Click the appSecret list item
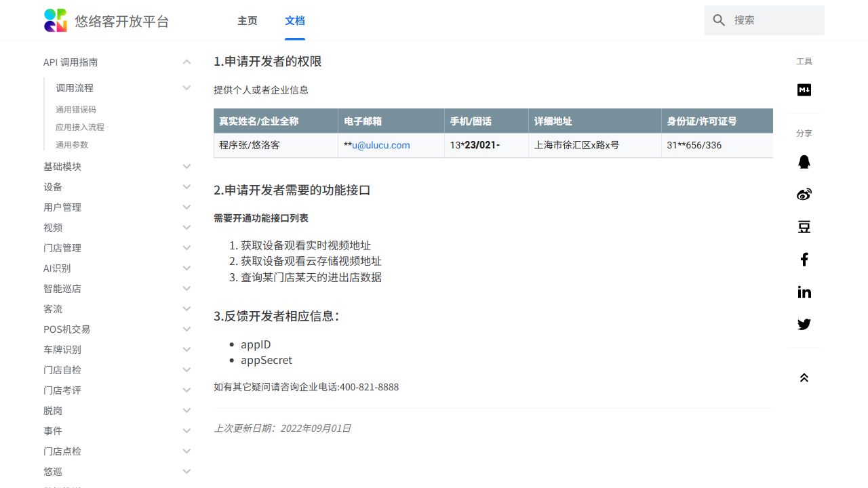868x488 pixels. (x=267, y=360)
